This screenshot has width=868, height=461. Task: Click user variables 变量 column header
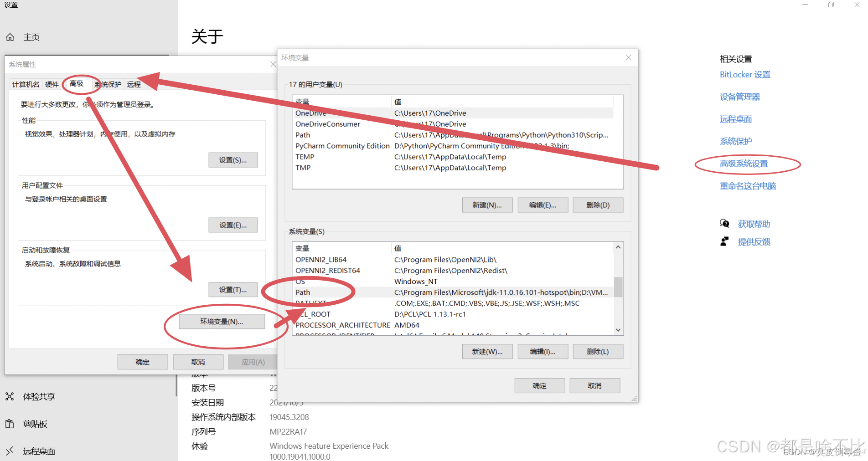click(342, 102)
